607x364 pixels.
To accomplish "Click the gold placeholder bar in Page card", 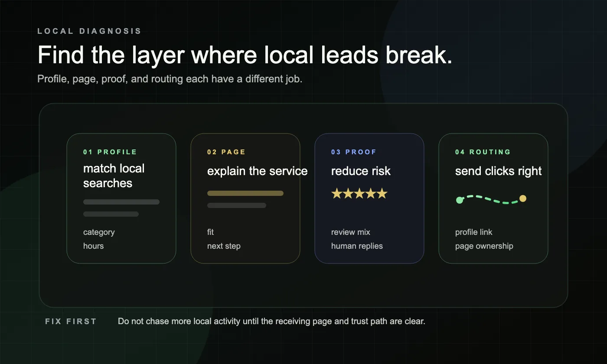I will [x=245, y=193].
